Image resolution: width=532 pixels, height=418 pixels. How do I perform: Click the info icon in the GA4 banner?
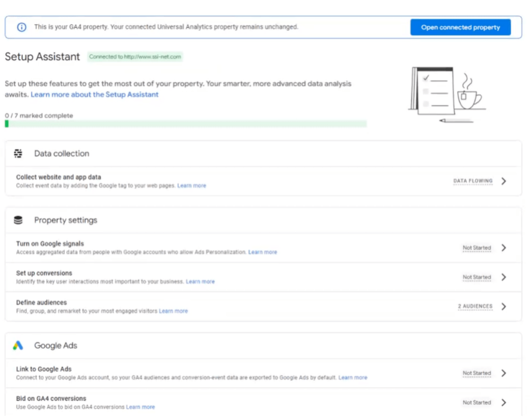pyautogui.click(x=21, y=27)
